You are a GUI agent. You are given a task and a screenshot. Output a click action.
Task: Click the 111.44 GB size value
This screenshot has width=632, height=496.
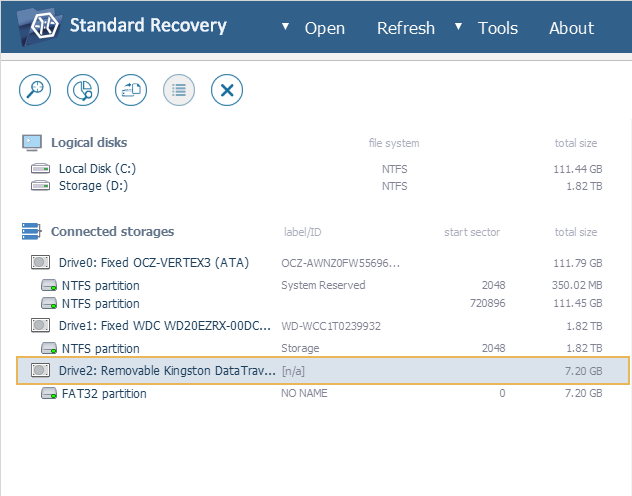[x=578, y=169]
